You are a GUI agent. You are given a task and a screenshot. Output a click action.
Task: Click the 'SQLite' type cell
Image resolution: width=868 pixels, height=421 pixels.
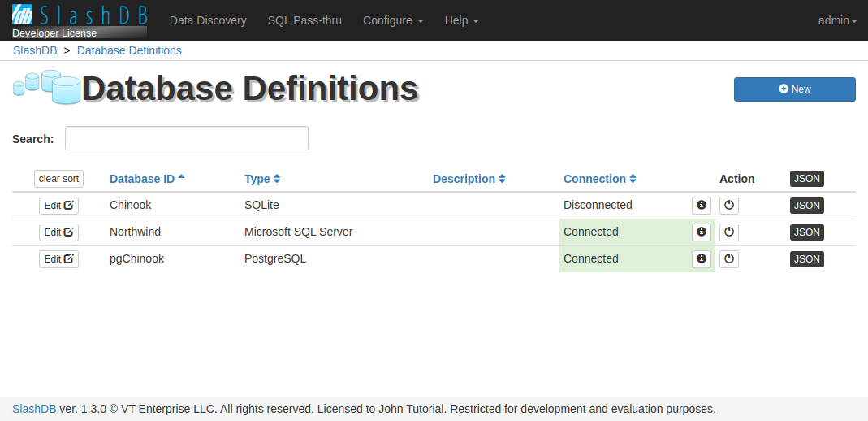[261, 205]
